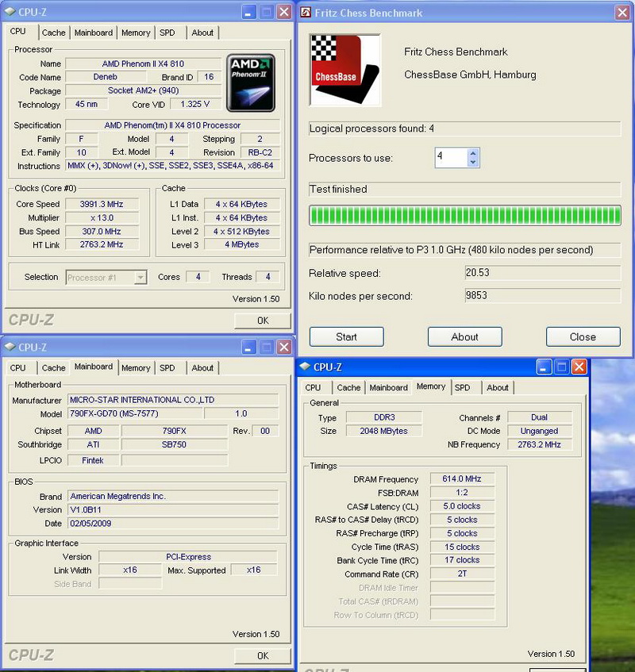Go to CPU tab in Memory window

[313, 387]
